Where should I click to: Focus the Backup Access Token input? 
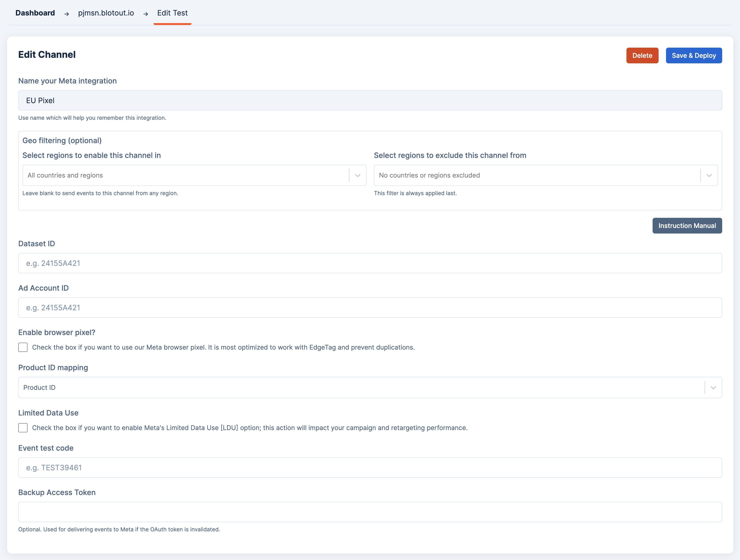(370, 512)
